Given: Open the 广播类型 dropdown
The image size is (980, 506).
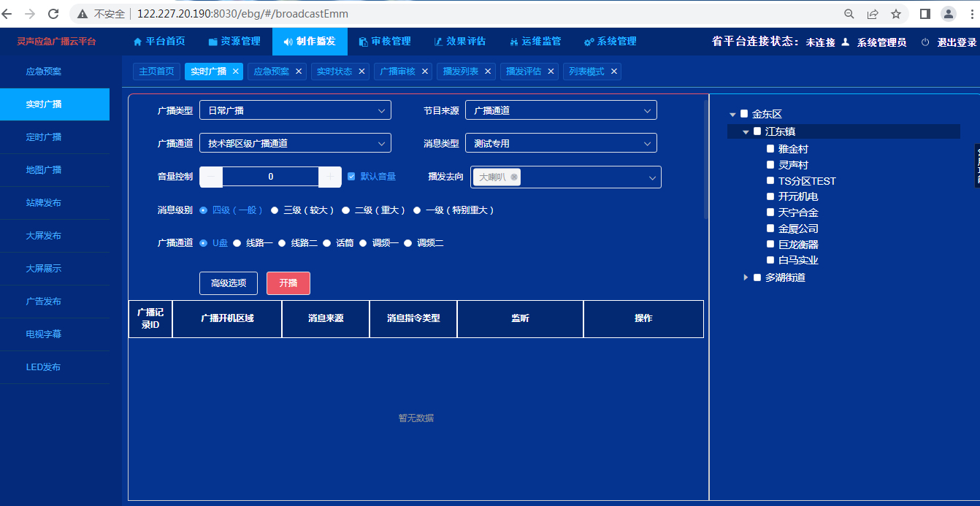Looking at the screenshot, I should point(295,110).
